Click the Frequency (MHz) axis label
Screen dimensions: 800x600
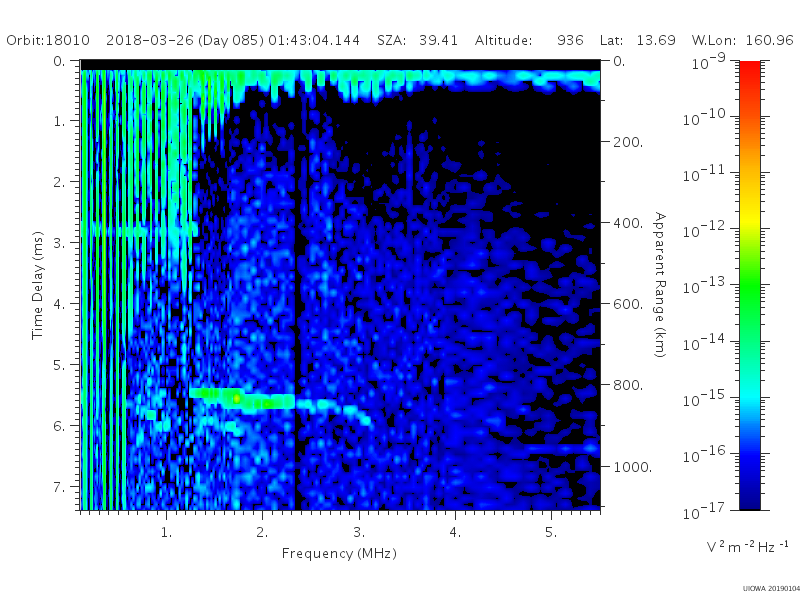(x=339, y=553)
